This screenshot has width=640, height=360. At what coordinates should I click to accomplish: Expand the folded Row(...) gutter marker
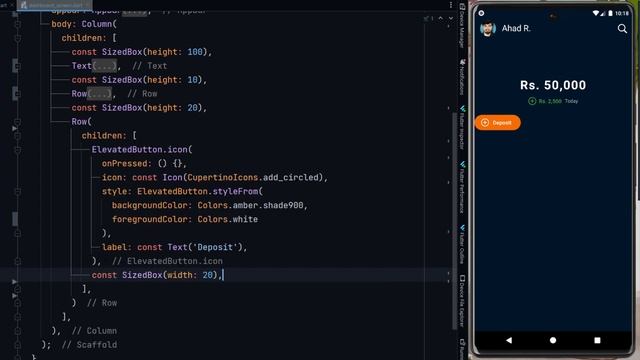coord(17,94)
